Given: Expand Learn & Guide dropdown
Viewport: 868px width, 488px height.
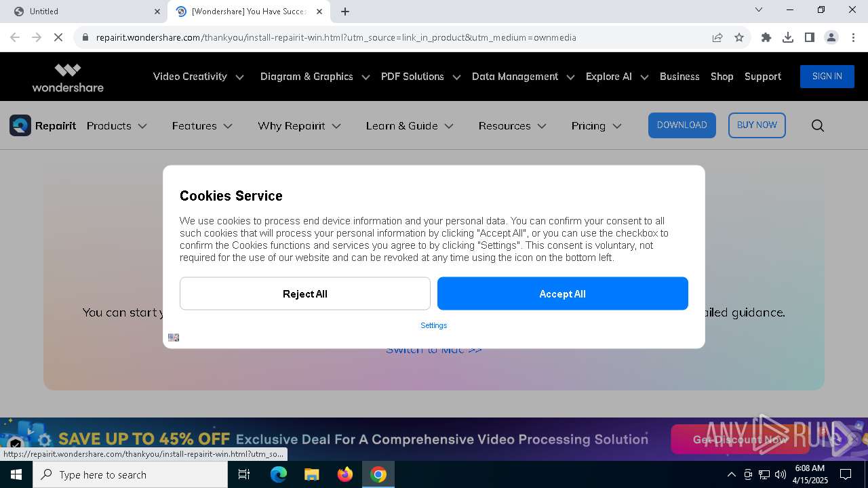Looking at the screenshot, I should [410, 126].
